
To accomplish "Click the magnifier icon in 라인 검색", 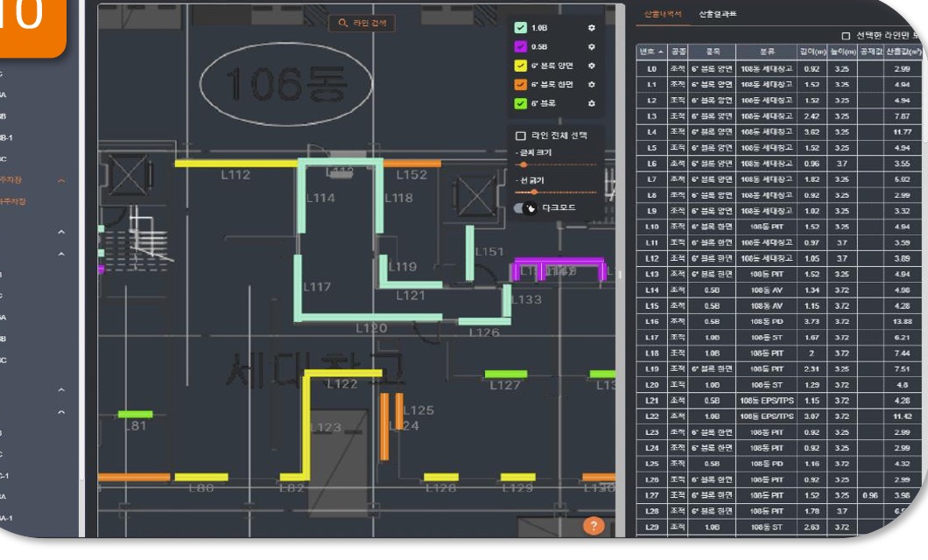I will pos(342,23).
